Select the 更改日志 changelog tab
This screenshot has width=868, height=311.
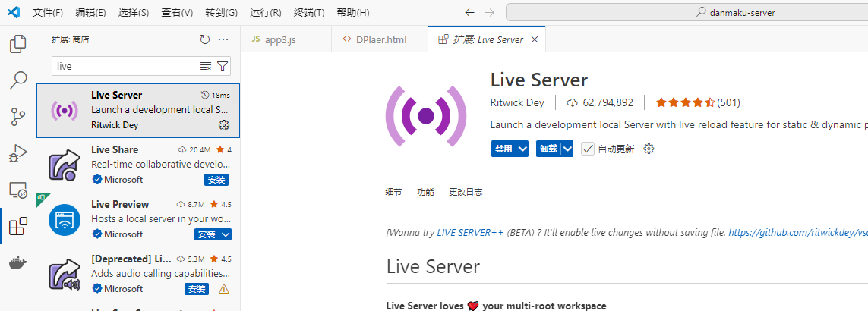466,192
